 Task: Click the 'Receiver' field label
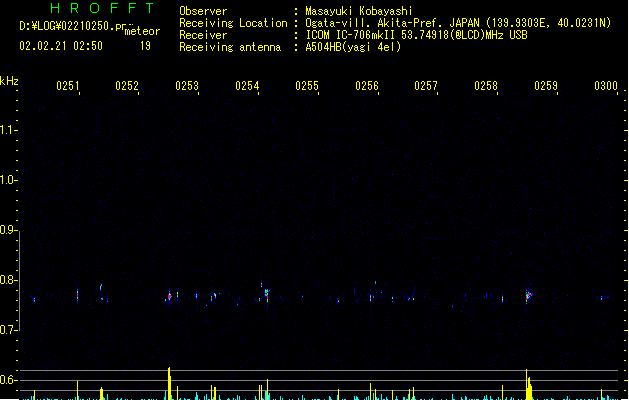203,35
